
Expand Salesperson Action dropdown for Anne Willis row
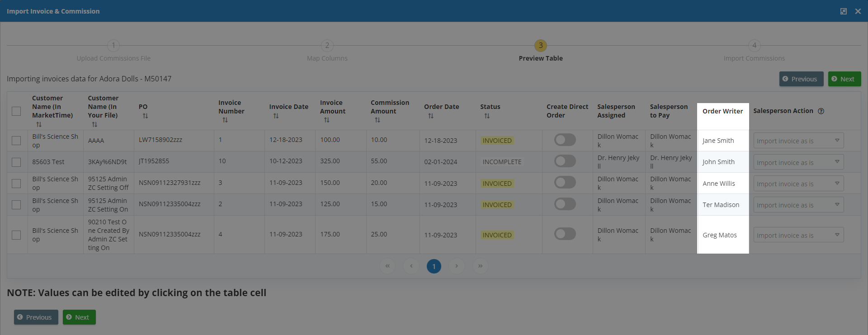coord(798,184)
